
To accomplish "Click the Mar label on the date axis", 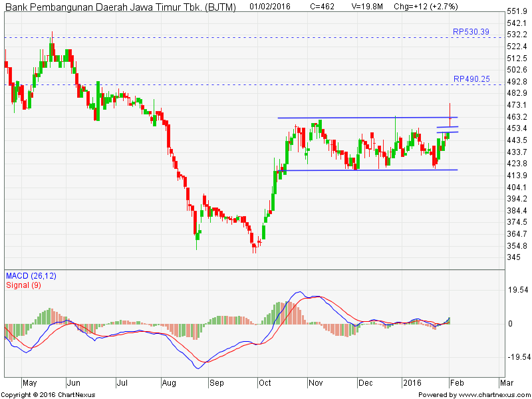I will (x=507, y=384).
